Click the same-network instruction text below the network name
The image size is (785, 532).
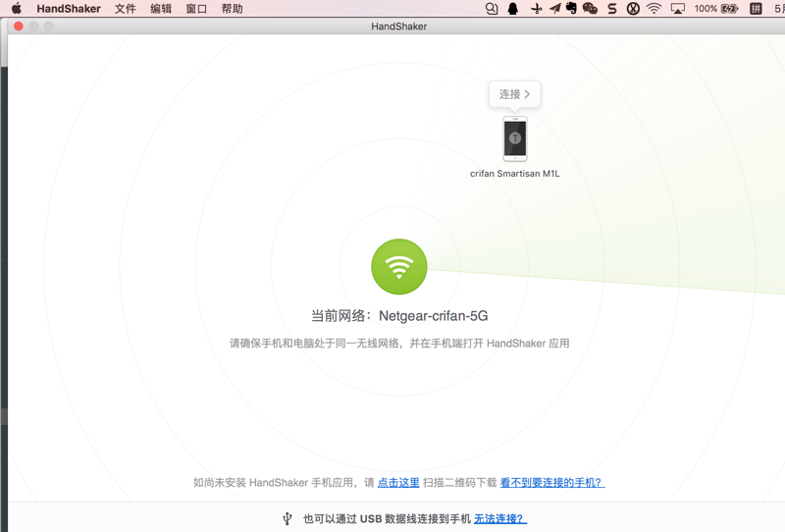click(399, 344)
